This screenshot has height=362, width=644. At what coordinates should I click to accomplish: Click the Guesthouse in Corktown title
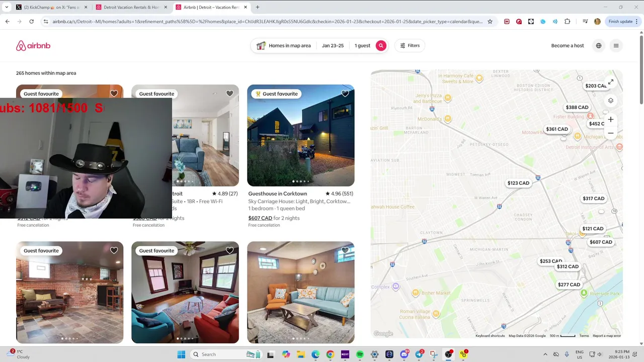pos(277,194)
